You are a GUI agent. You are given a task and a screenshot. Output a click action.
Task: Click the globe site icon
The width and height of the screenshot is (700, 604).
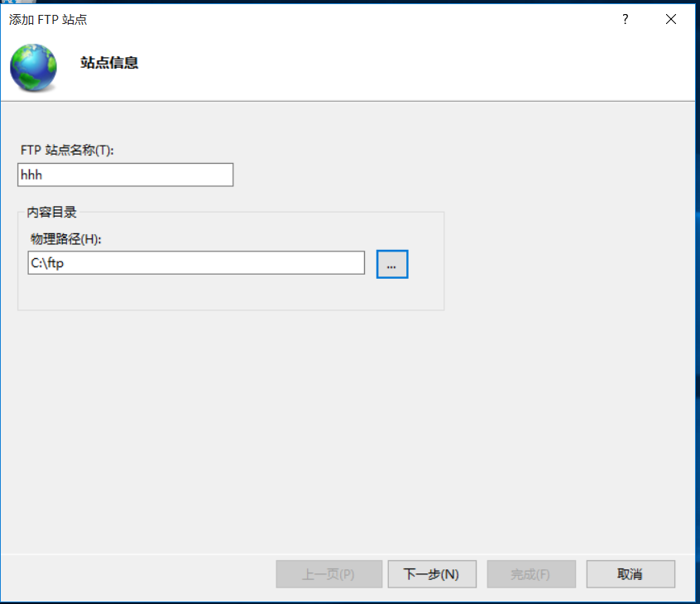coord(33,67)
